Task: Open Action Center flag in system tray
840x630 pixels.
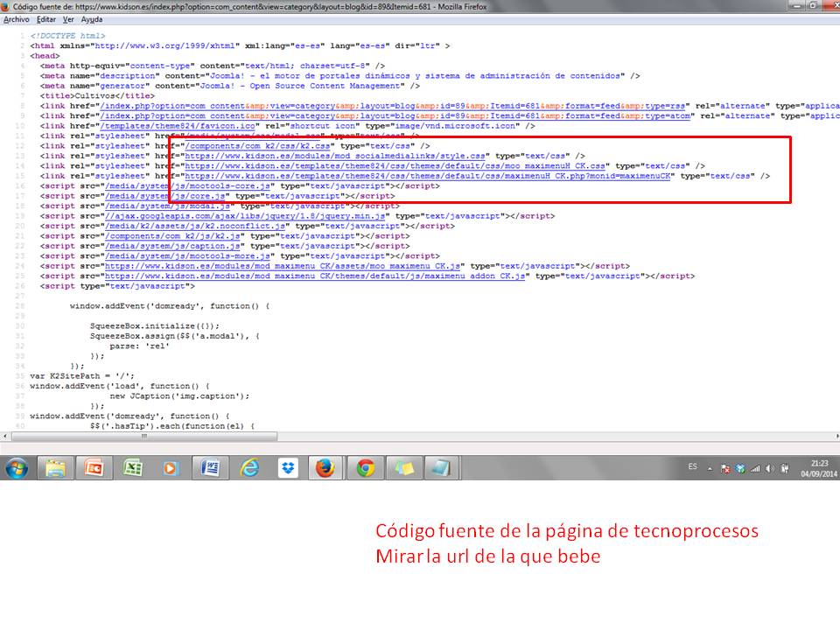Action: point(725,469)
